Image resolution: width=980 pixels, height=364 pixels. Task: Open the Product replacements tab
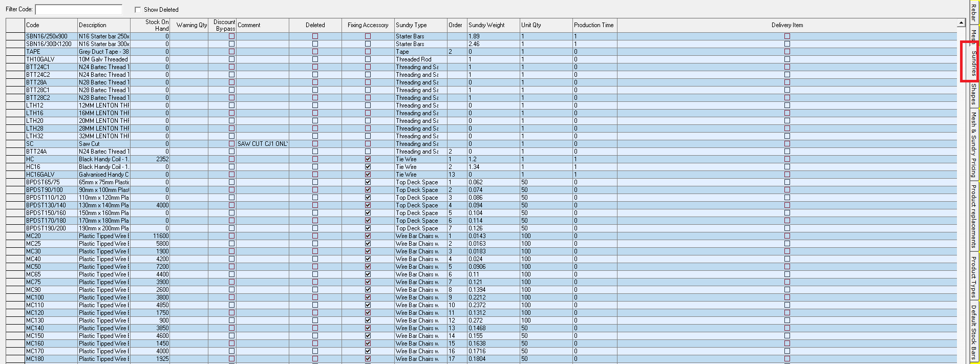tap(973, 216)
